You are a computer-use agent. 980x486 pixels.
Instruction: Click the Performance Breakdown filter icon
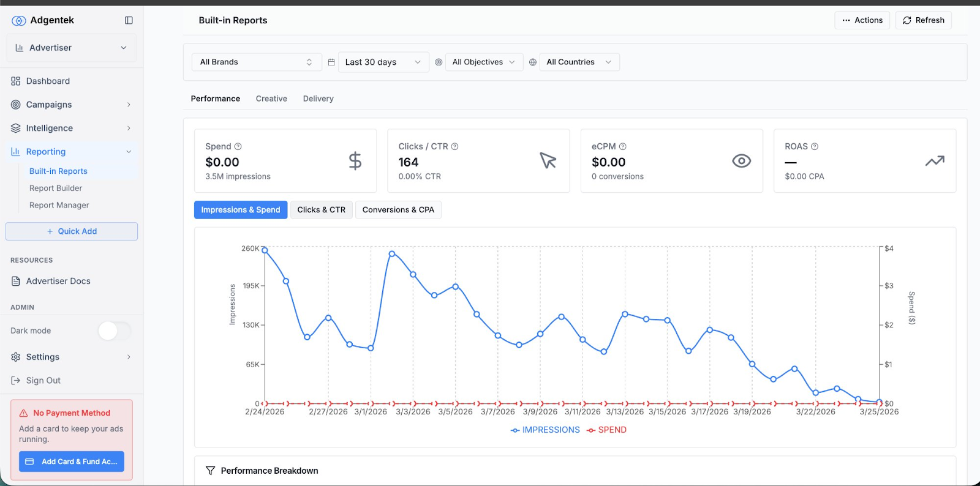[x=211, y=471]
